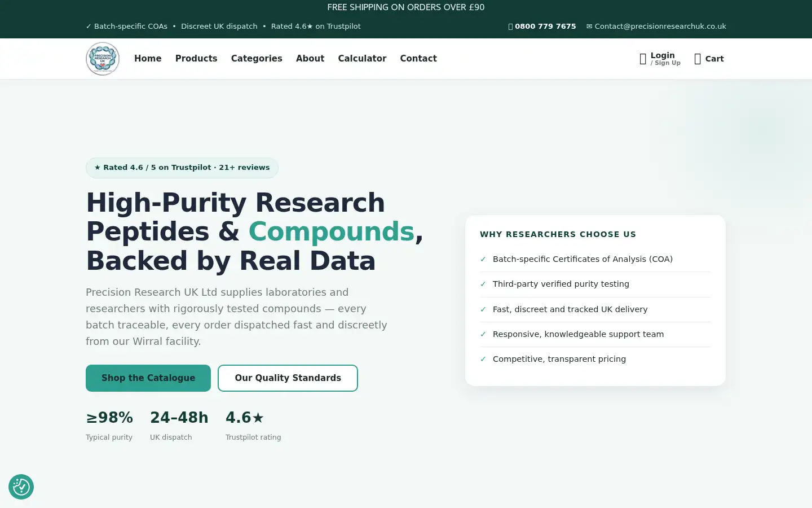Click Shop the Catalogue button
Viewport: 812px width, 508px height.
[148, 378]
